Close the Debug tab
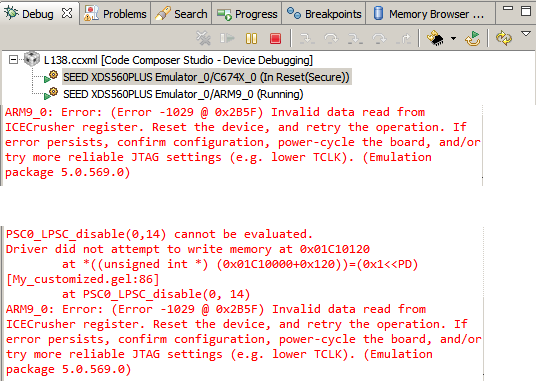 point(67,14)
